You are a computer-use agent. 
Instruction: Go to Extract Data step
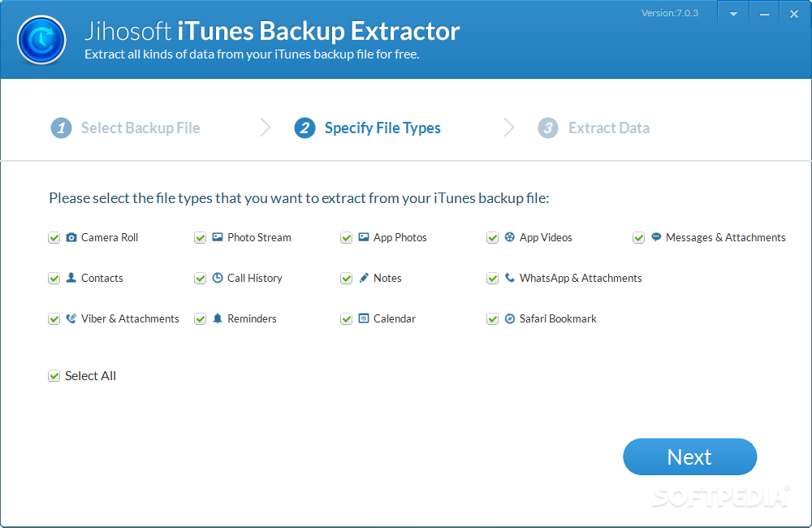(x=609, y=128)
